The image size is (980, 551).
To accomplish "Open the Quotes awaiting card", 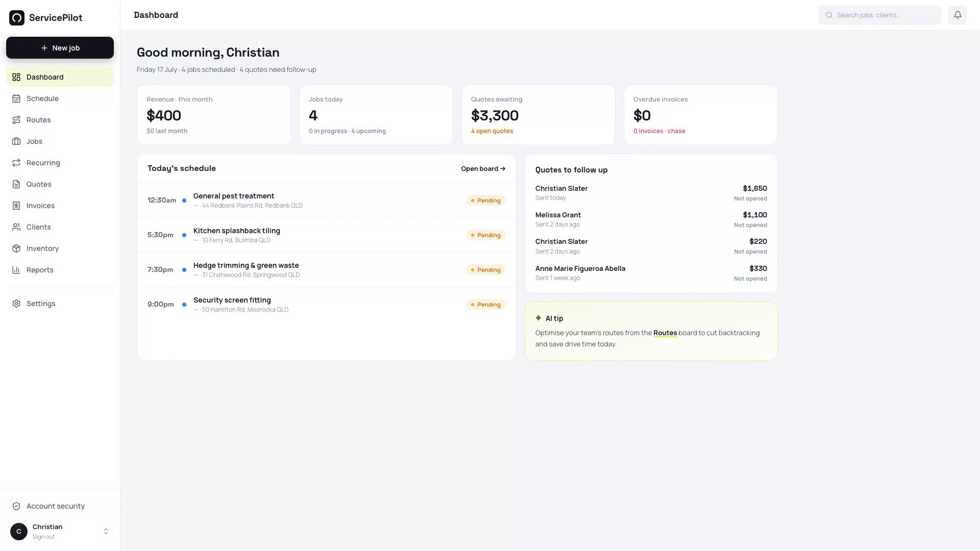I will point(538,115).
